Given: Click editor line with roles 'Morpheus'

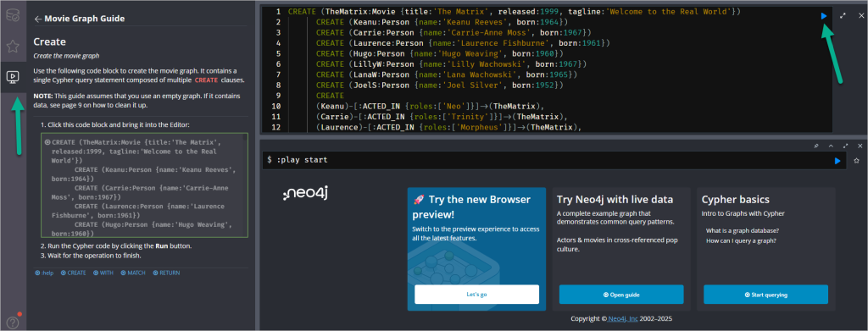Looking at the screenshot, I should [448, 127].
